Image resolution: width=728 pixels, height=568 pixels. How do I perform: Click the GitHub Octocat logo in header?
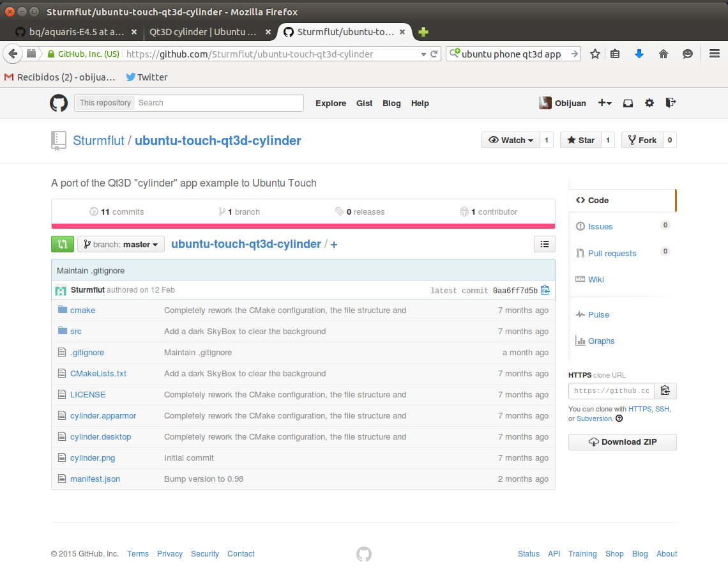59,103
